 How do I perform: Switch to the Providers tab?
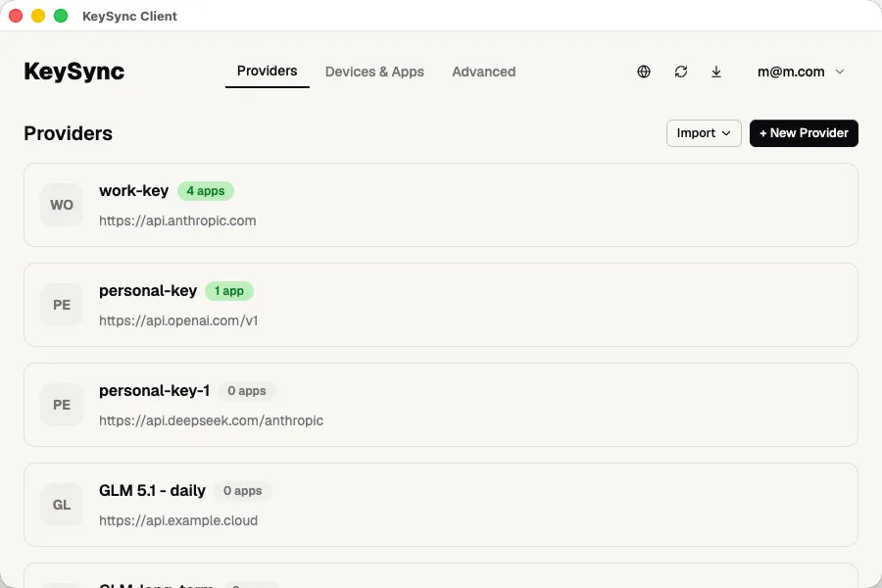tap(268, 71)
